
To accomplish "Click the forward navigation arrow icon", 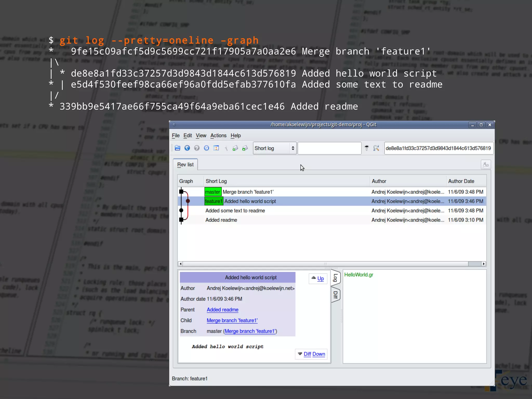I will coord(197,148).
